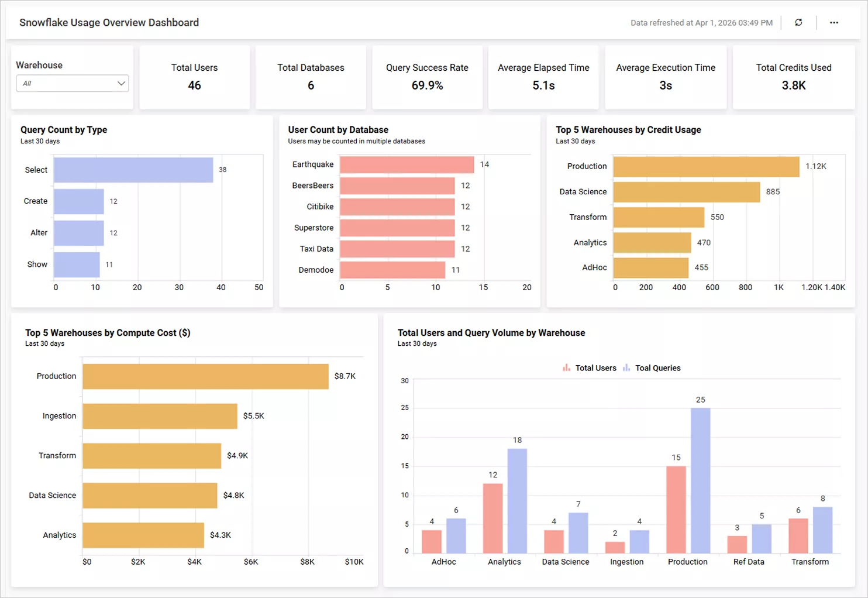The width and height of the screenshot is (868, 598).
Task: Click the Ingestion bar in Compute Cost chart
Action: coord(160,416)
